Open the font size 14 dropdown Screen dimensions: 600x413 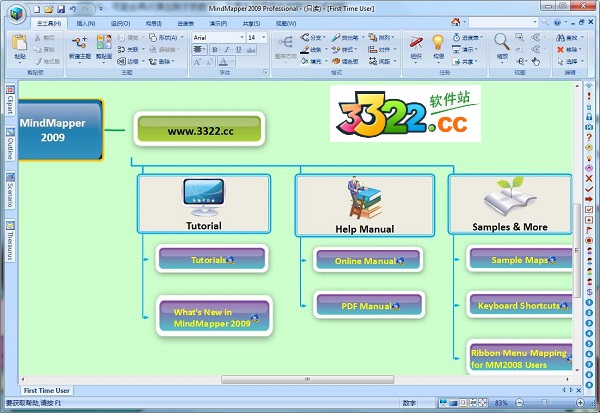pos(264,37)
